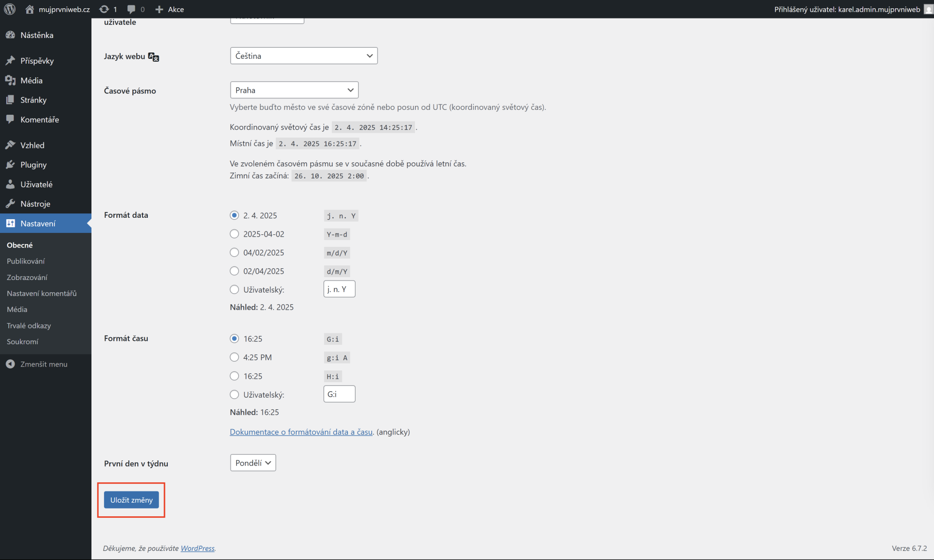
Task: Open the Nástěnka dashboard icon
Action: point(11,35)
